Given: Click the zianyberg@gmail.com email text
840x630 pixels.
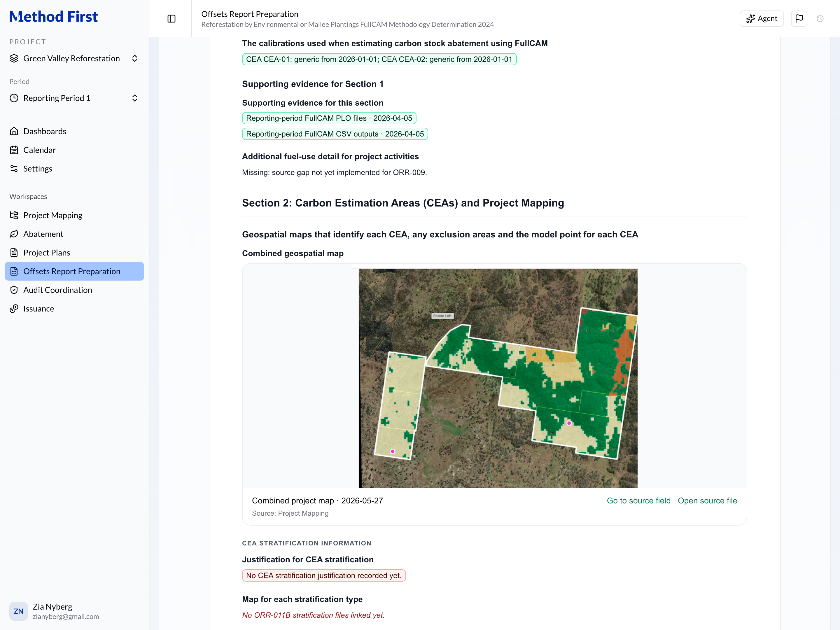Looking at the screenshot, I should 66,616.
